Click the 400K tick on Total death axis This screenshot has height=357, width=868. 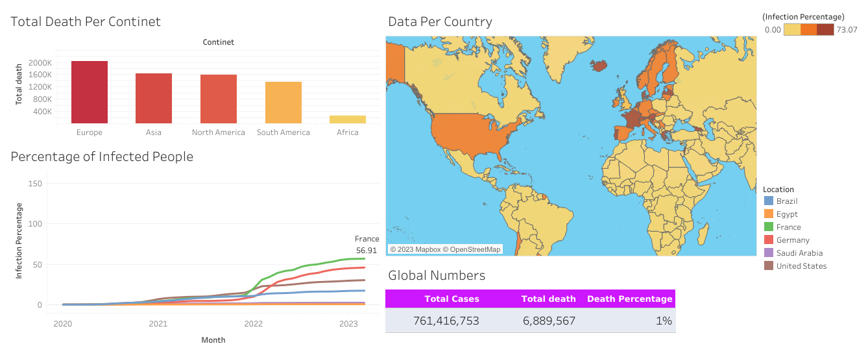tap(43, 112)
